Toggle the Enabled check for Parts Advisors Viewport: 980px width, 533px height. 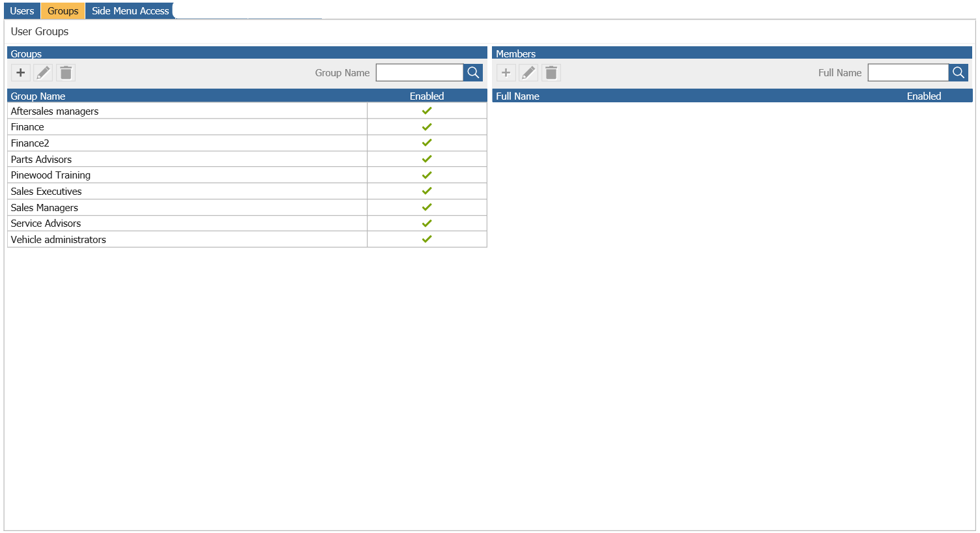(427, 158)
